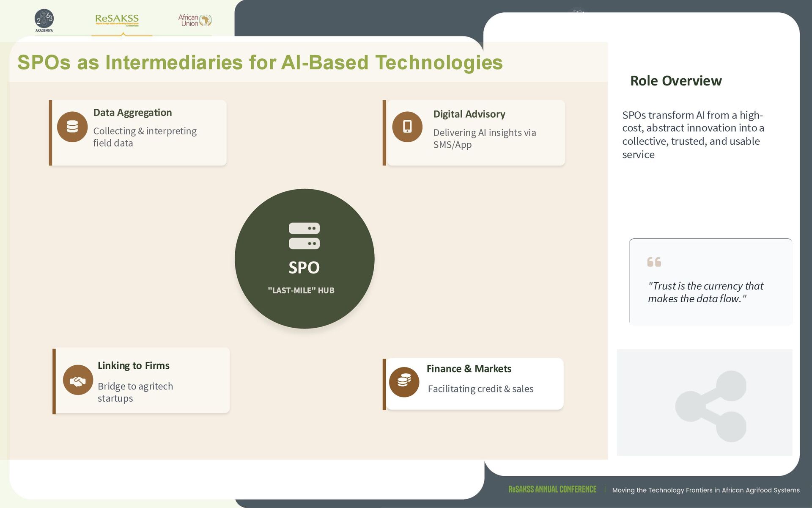Click the Finance & Markets card title

click(x=469, y=369)
